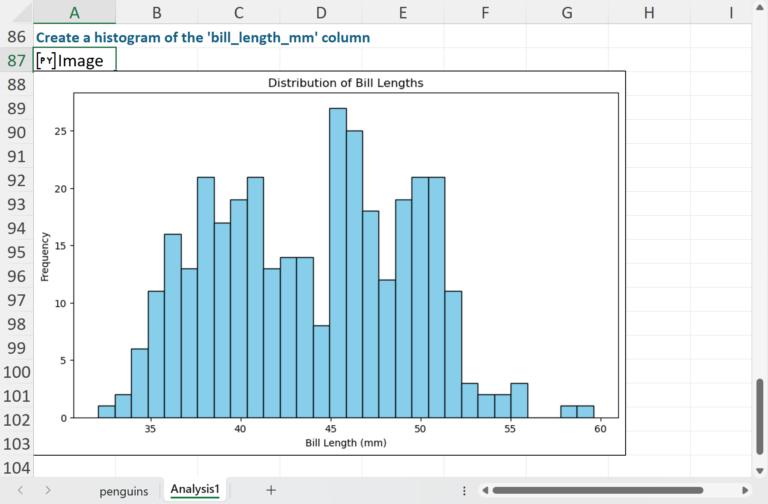Select row 95 header

(x=16, y=252)
